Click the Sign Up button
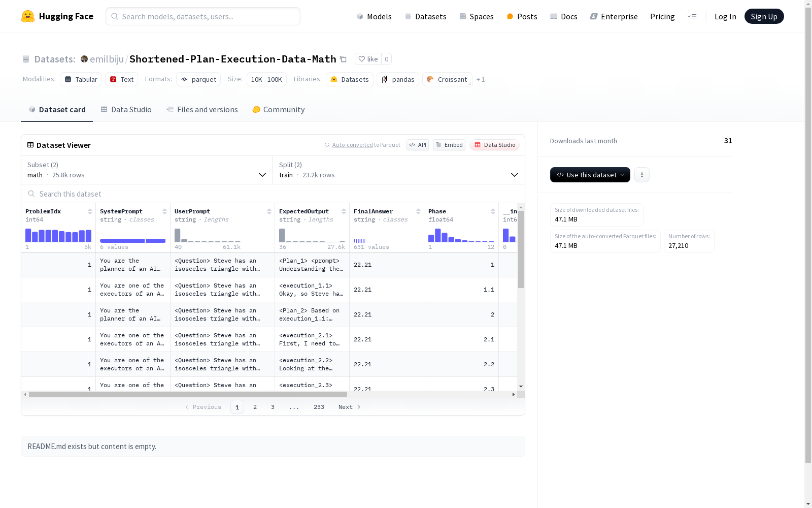The height and width of the screenshot is (508, 812). (x=764, y=16)
